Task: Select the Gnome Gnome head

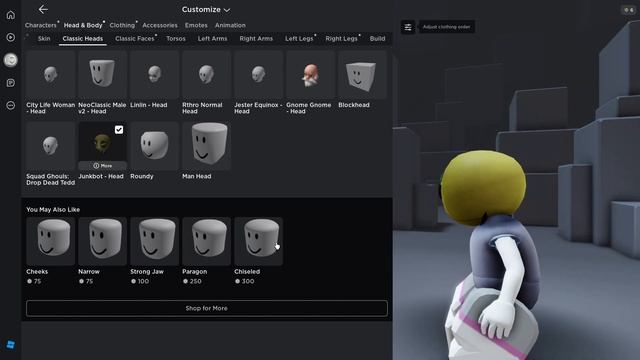Action: click(310, 75)
